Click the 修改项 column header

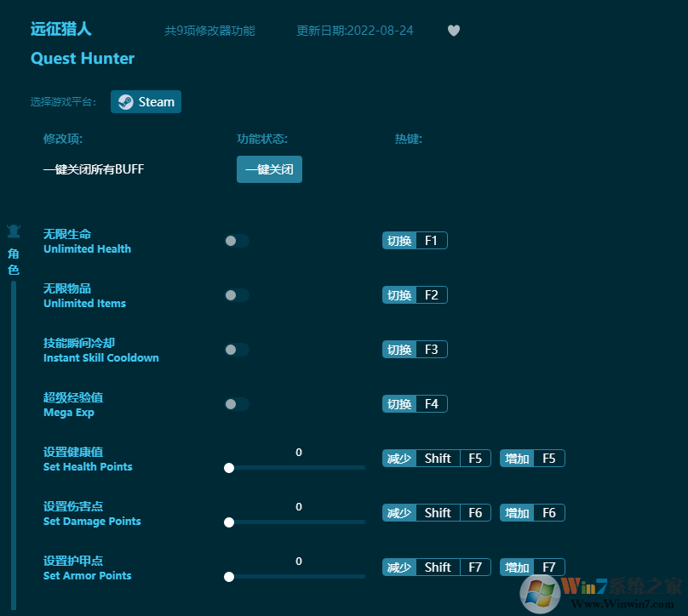click(x=63, y=139)
